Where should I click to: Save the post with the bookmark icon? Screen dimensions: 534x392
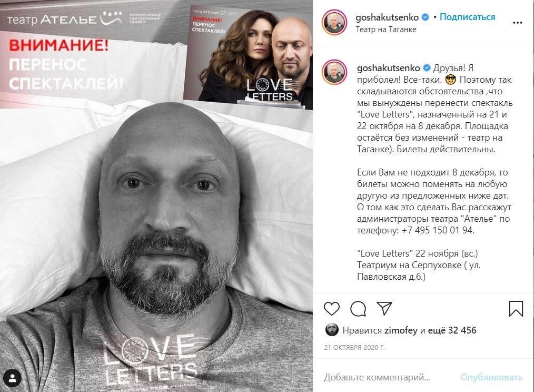(x=516, y=308)
